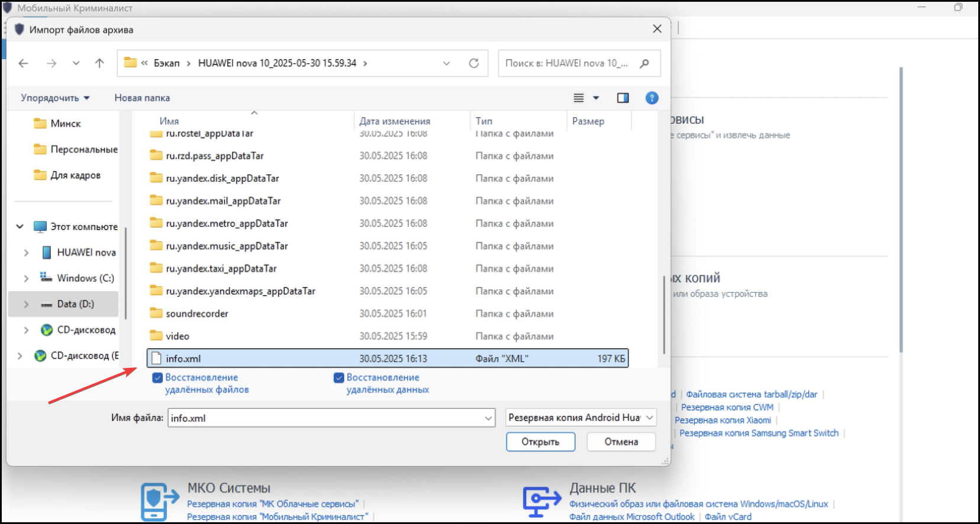The image size is (980, 524).
Task: Click the 'МКО Системы' shield icon
Action: [x=159, y=502]
